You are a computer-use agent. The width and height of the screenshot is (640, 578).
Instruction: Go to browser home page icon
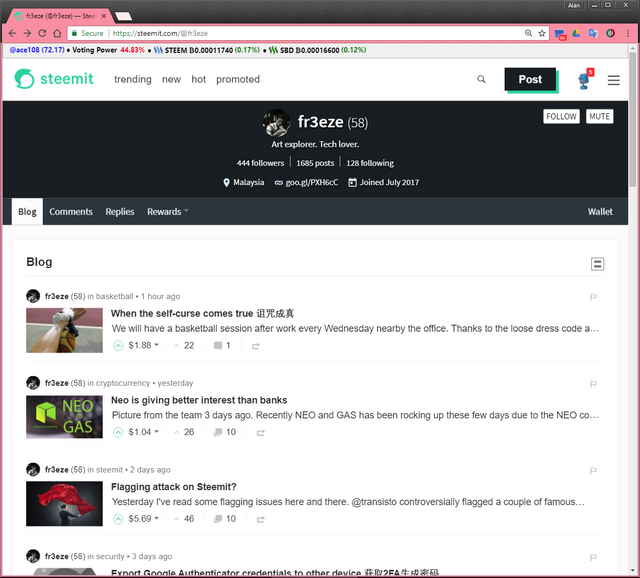(58, 33)
